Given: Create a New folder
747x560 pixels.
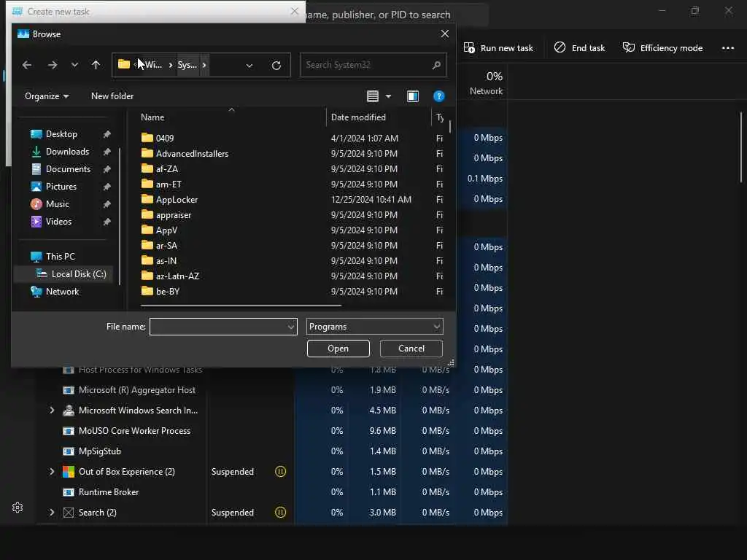Looking at the screenshot, I should (112, 96).
